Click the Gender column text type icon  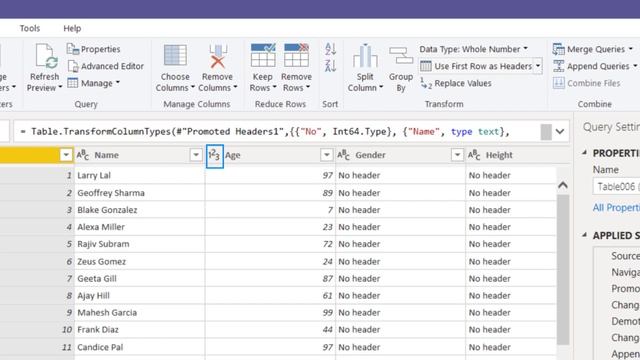coord(343,155)
